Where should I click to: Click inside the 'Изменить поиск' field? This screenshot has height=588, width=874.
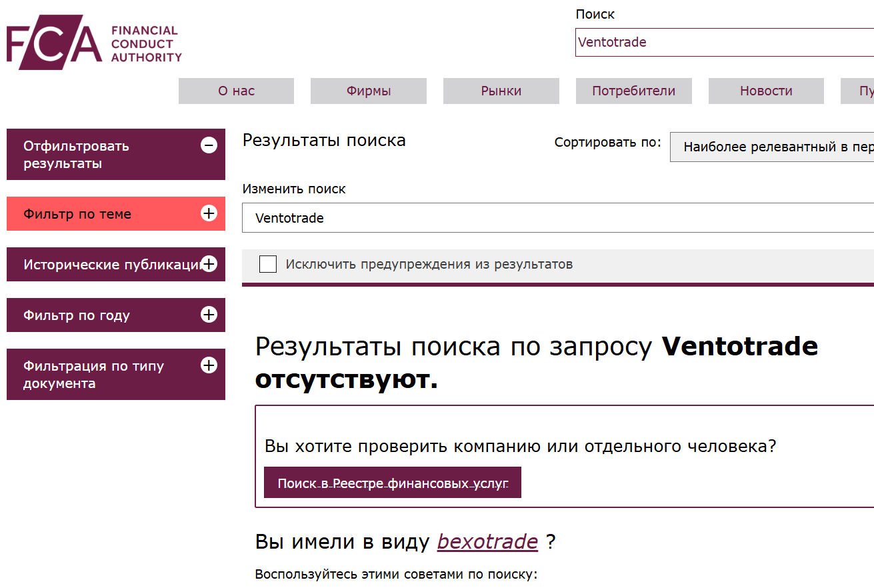(467, 218)
